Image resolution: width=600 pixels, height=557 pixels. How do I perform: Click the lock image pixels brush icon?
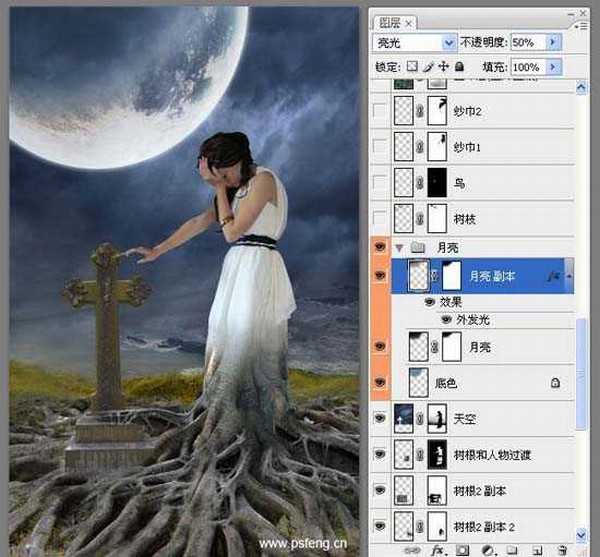pos(428,67)
